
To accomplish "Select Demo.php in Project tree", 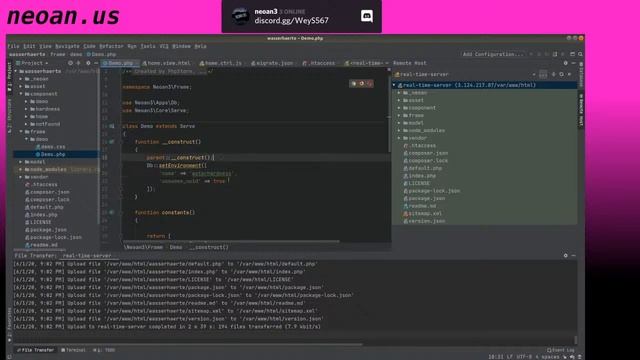I will 50,154.
